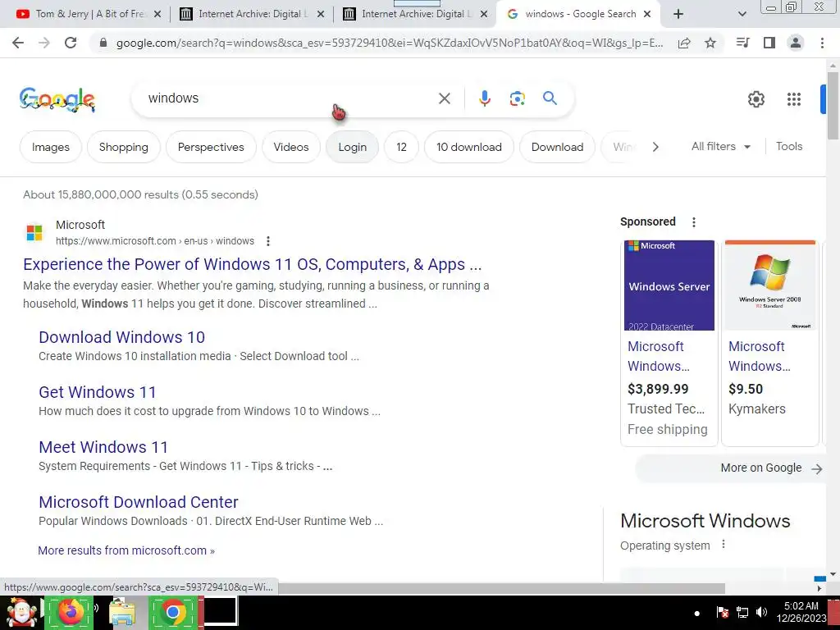Viewport: 840px width, 630px height.
Task: Select the Images filter chip
Action: (50, 147)
